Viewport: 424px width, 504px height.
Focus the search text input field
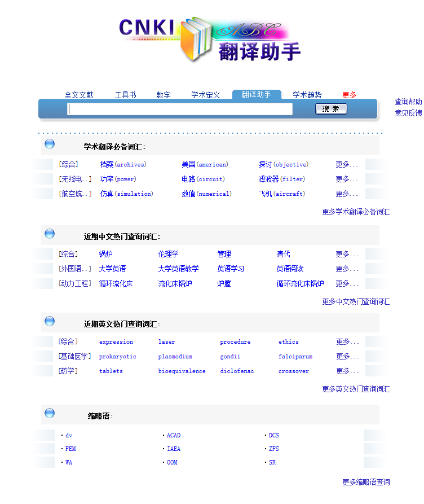pos(180,109)
